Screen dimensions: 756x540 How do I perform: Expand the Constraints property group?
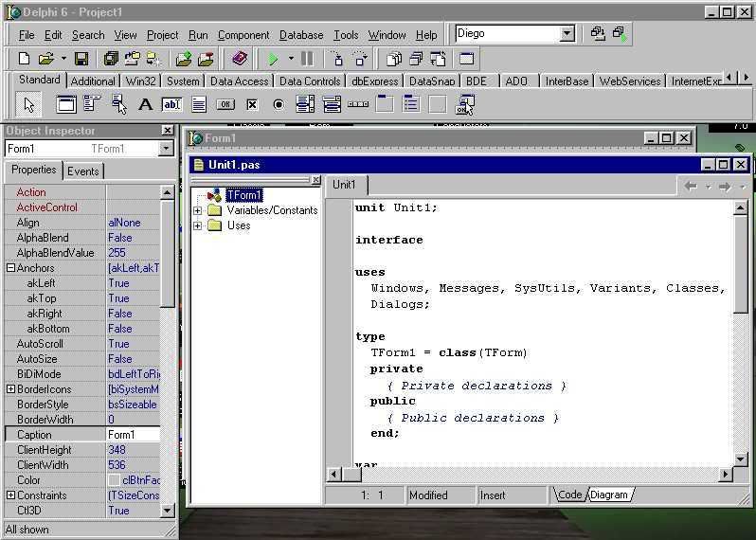click(10, 495)
